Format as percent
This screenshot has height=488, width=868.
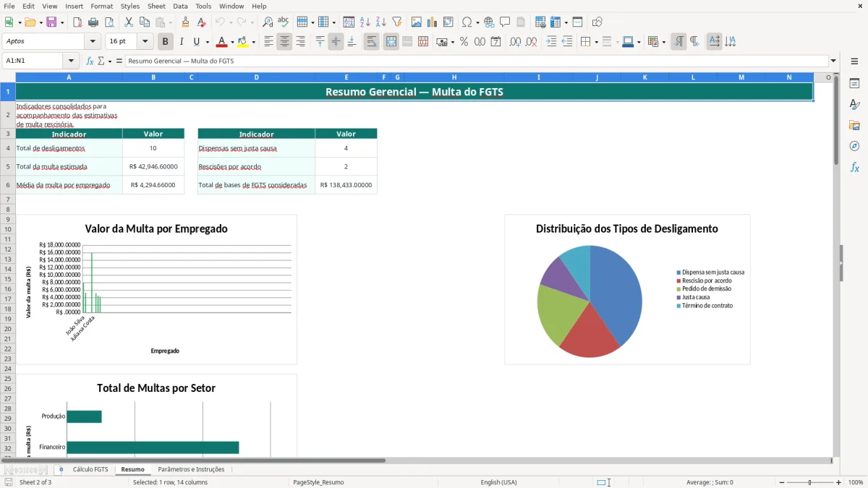point(464,42)
